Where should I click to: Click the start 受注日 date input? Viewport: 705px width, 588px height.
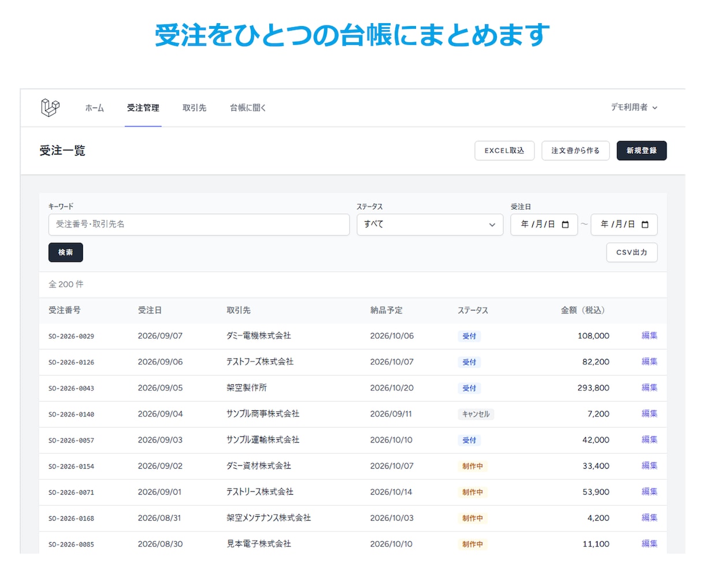(544, 224)
